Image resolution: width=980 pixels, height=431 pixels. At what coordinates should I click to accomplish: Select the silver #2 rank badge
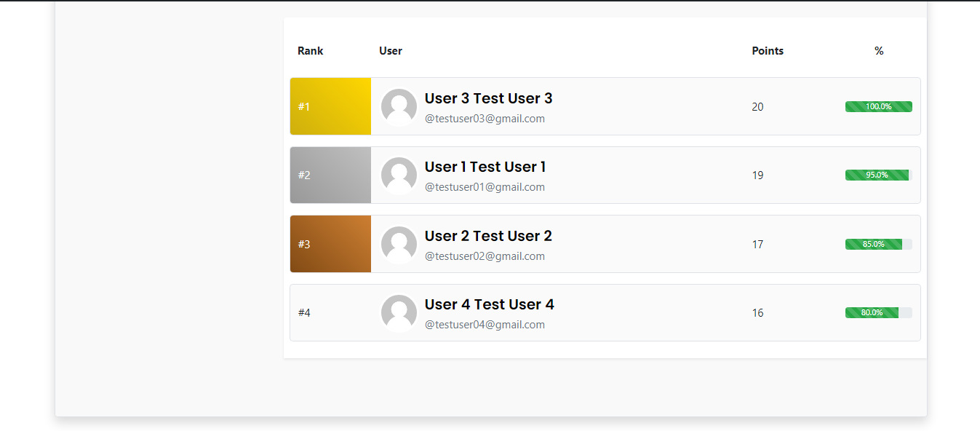[x=330, y=175]
